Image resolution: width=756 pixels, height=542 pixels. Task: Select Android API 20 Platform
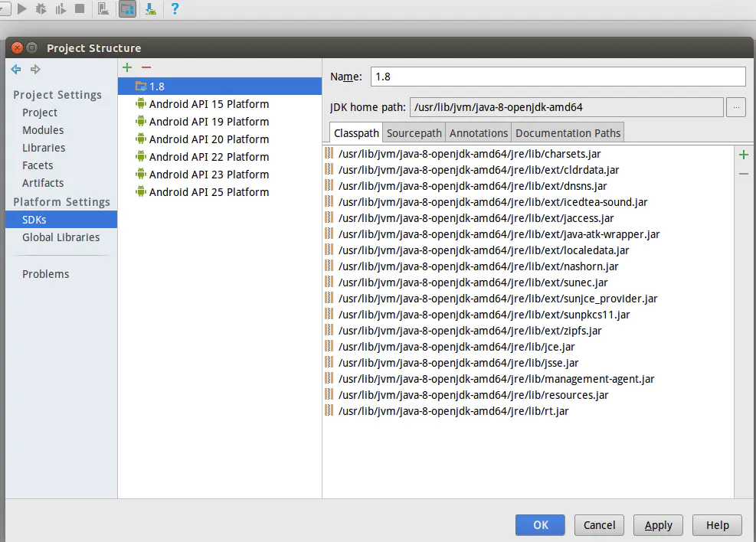[x=220, y=139]
